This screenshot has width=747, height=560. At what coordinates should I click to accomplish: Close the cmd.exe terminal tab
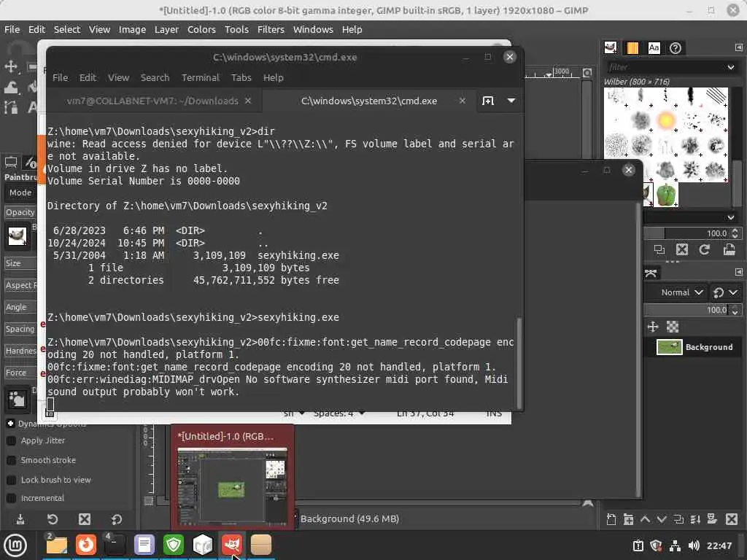coord(462,101)
